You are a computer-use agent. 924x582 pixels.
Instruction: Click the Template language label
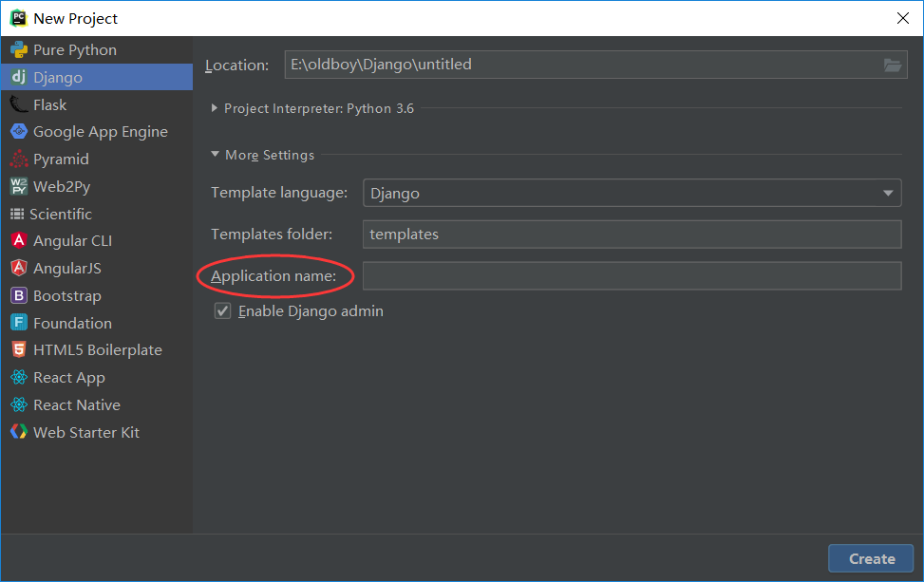279,194
